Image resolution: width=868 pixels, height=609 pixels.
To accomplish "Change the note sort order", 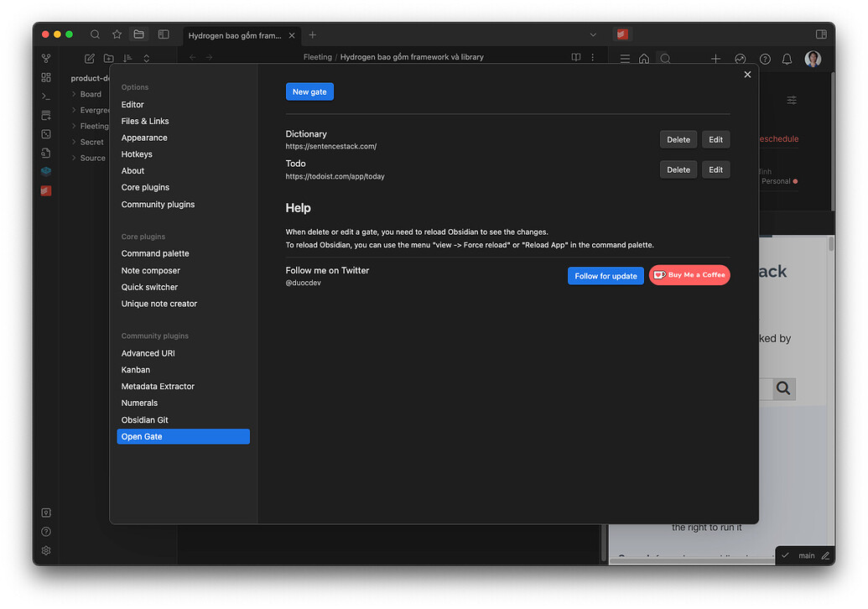I will 127,58.
